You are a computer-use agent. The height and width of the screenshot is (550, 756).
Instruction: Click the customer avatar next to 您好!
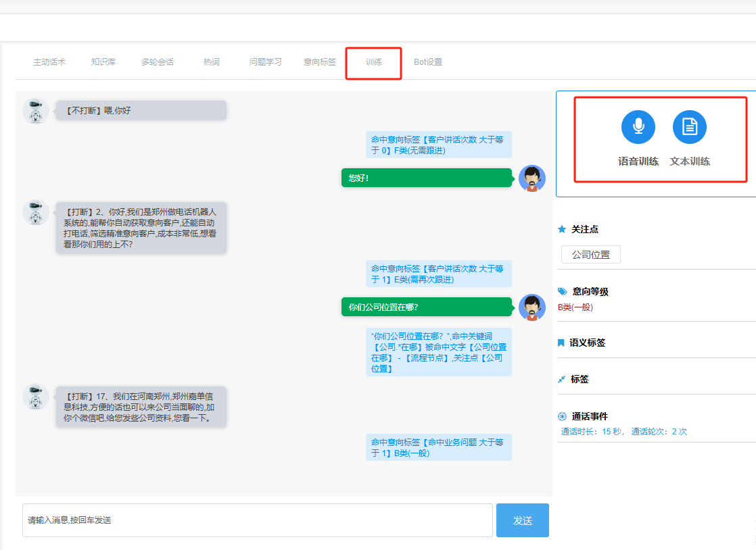tap(531, 178)
